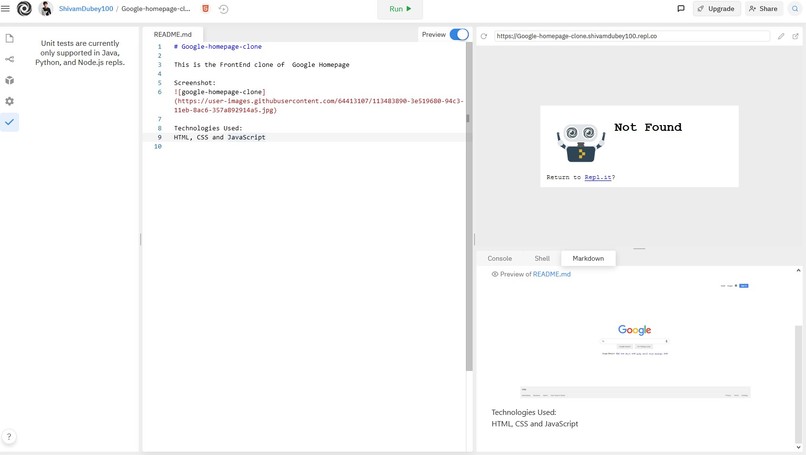
Task: Open the Packages cube icon
Action: (x=9, y=80)
